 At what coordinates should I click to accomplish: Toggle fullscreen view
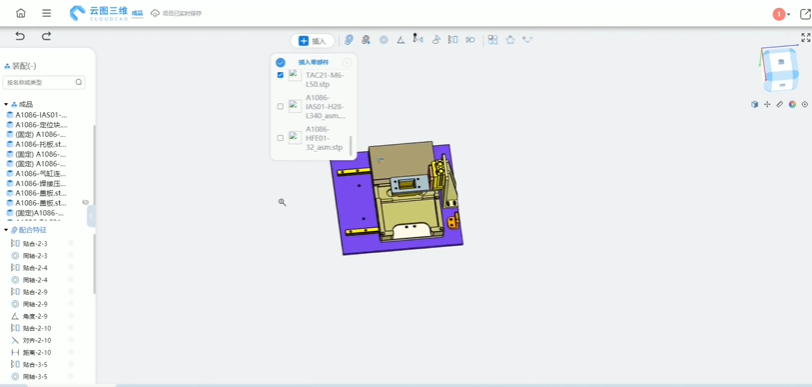point(805,37)
